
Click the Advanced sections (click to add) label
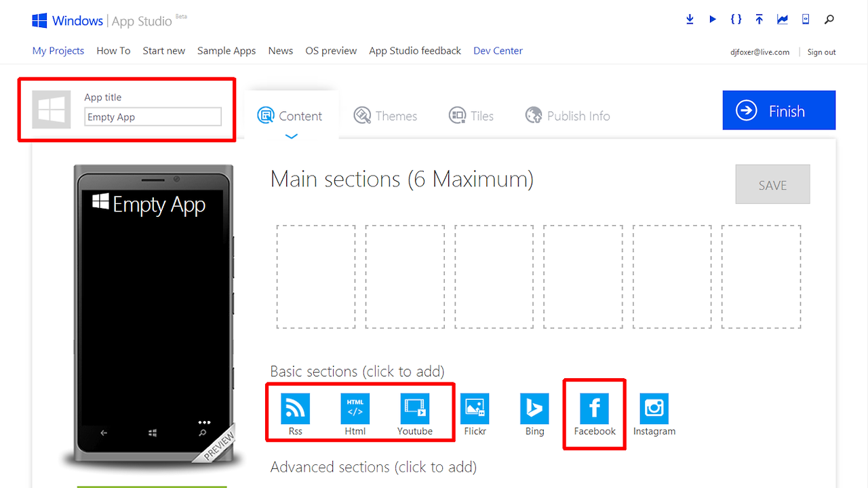(x=374, y=467)
